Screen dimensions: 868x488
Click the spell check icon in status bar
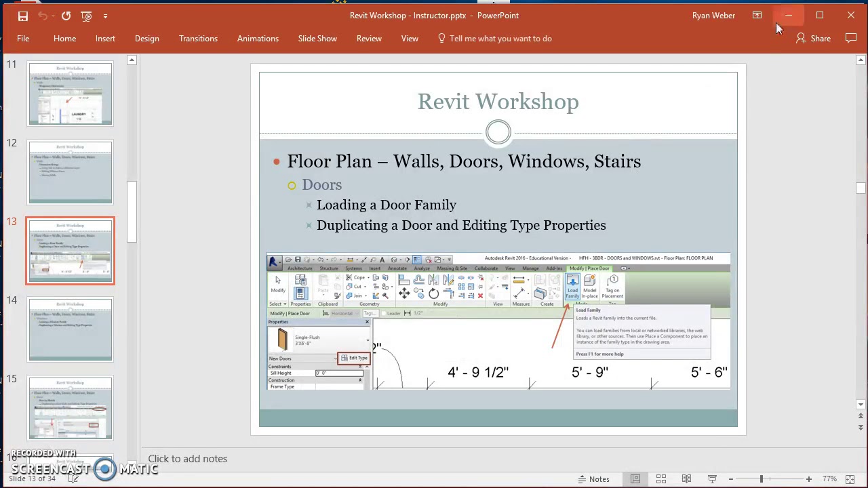pos(73,479)
